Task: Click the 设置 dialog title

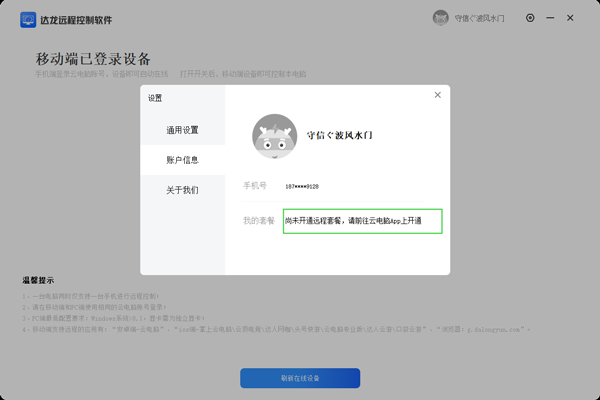Action: click(x=155, y=98)
